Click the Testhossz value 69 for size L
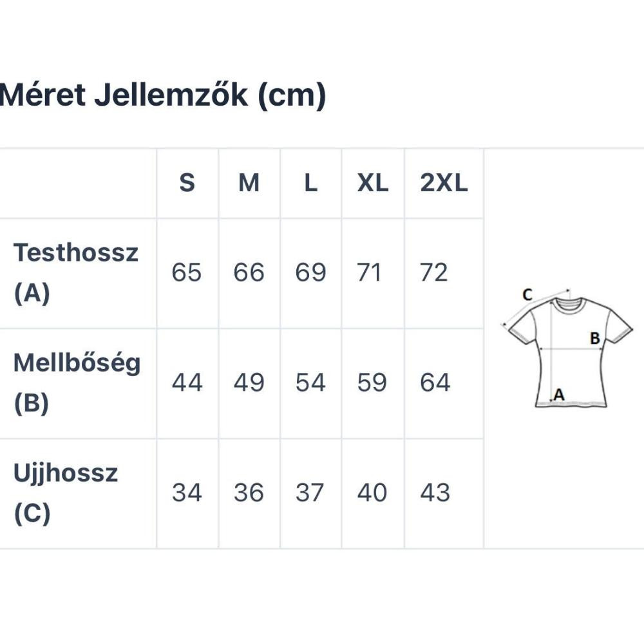The height and width of the screenshot is (644, 644). point(310,272)
